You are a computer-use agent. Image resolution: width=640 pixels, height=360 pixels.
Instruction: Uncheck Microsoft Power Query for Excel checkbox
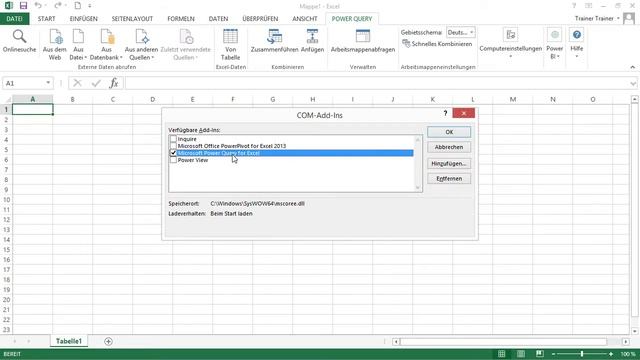tap(173, 153)
